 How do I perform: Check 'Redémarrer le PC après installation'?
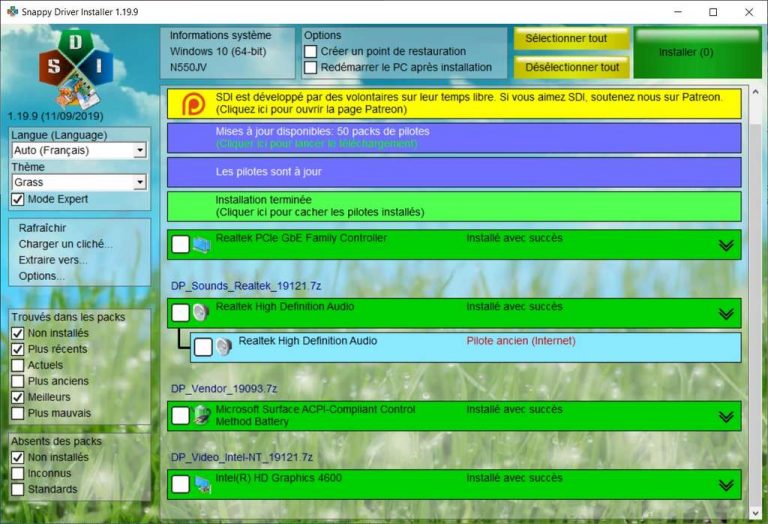coord(311,68)
